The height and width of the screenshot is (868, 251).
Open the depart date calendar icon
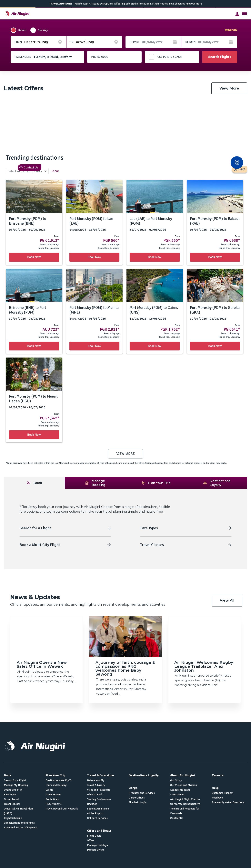coord(175,42)
